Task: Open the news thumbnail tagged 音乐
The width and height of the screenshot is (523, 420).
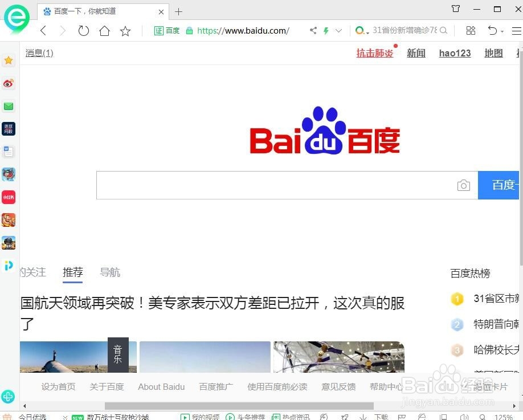Action: pyautogui.click(x=79, y=356)
